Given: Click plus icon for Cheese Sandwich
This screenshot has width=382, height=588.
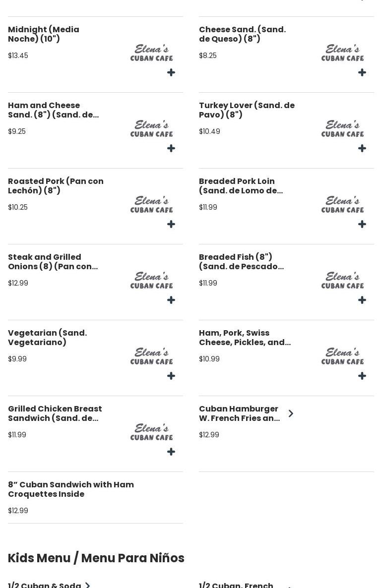Looking at the screenshot, I should click(x=362, y=73).
